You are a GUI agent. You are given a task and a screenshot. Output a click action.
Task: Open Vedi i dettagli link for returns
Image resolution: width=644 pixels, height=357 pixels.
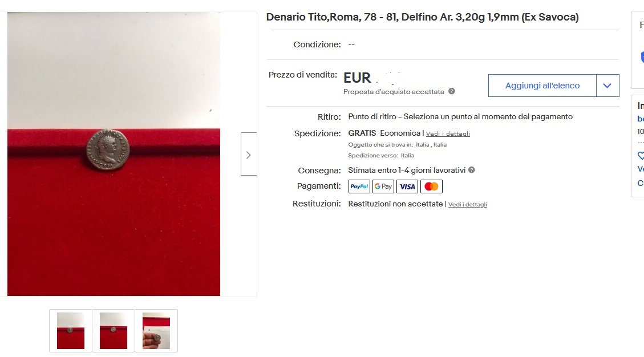pos(467,204)
